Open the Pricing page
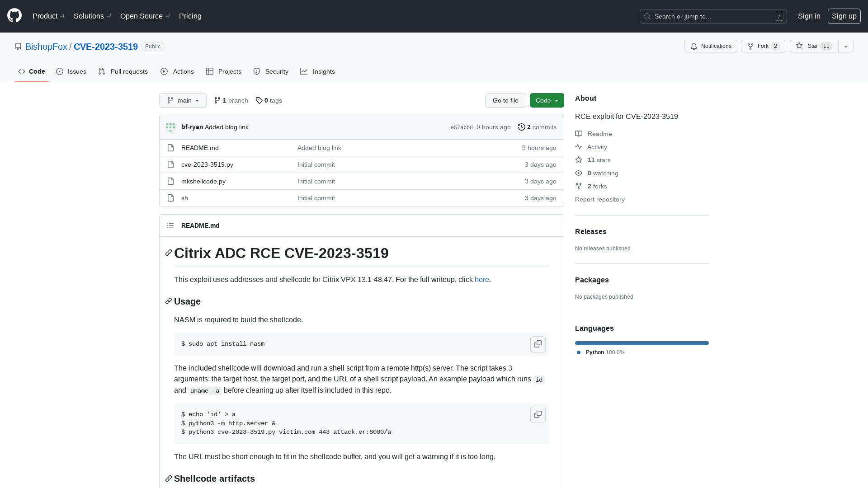Viewport: 868px width, 488px height. coord(190,16)
